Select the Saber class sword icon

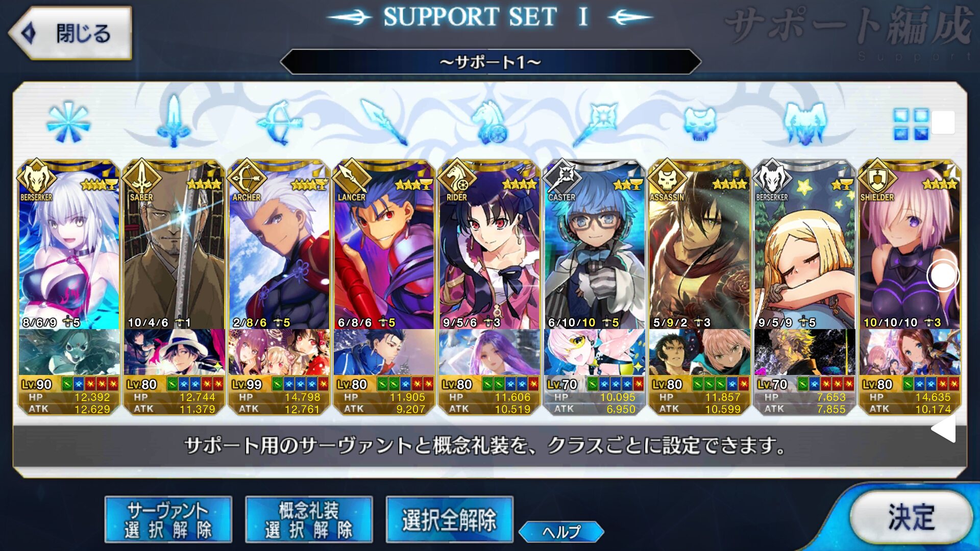point(174,121)
